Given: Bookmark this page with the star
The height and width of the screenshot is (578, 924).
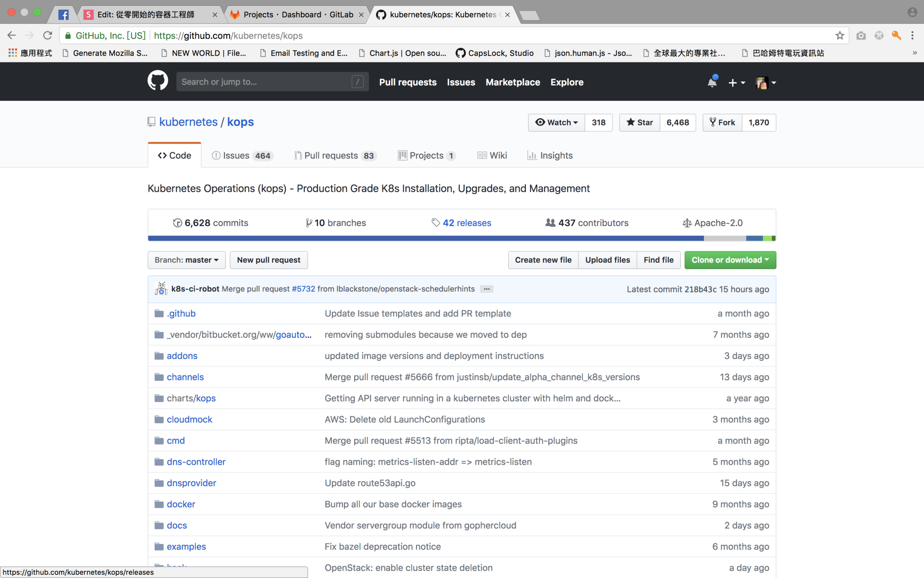Looking at the screenshot, I should point(839,36).
